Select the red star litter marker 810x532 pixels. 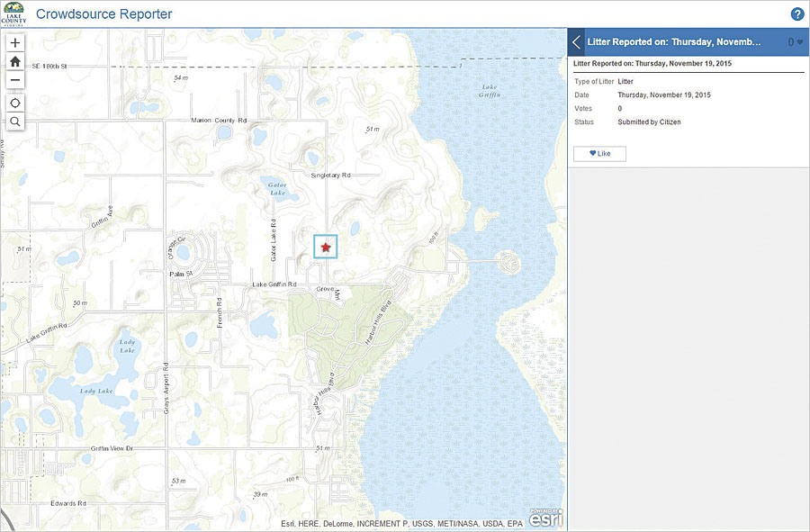(x=326, y=247)
